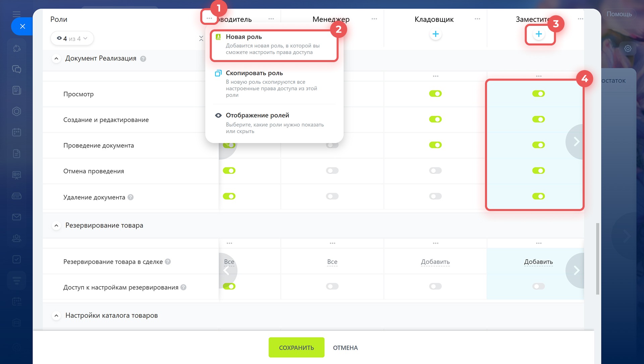The width and height of the screenshot is (644, 364).
Task: Collapse the Документ Реализация section
Action: pos(56,59)
